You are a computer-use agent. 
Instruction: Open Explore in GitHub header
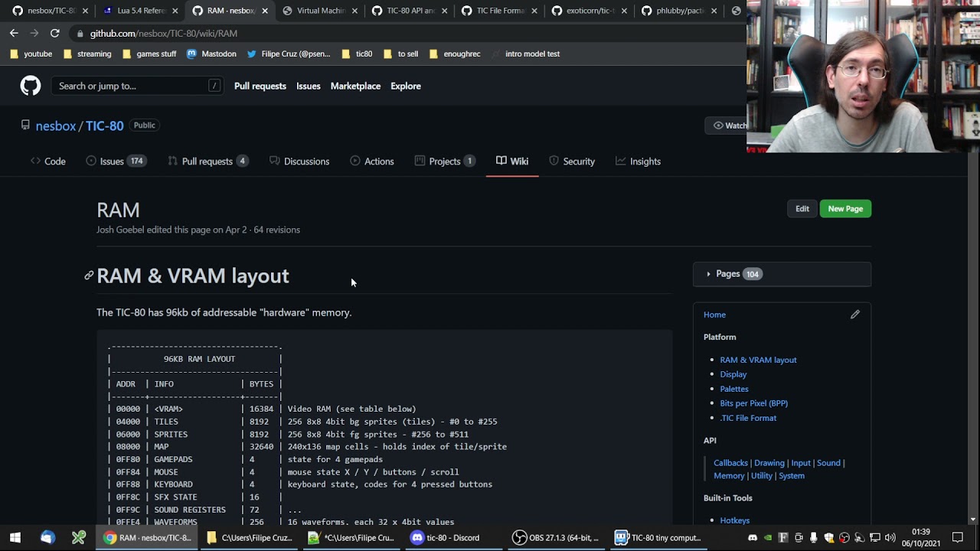[406, 86]
